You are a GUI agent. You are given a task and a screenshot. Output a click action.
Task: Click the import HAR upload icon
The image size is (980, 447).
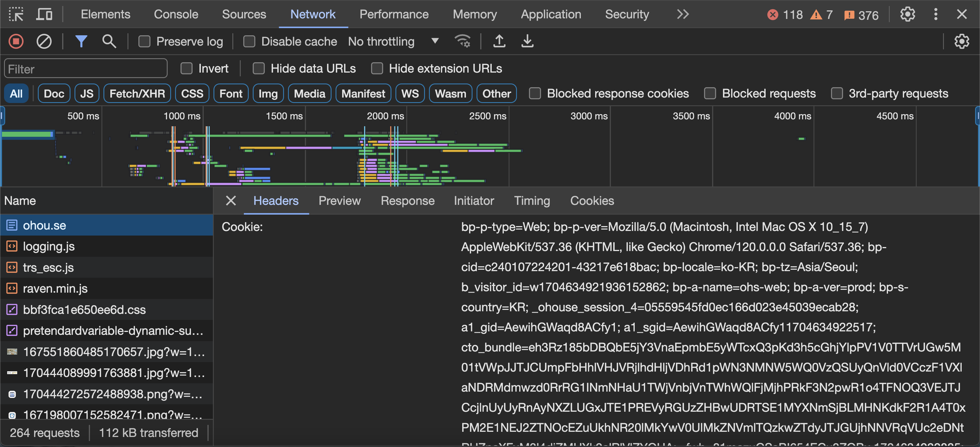[499, 41]
